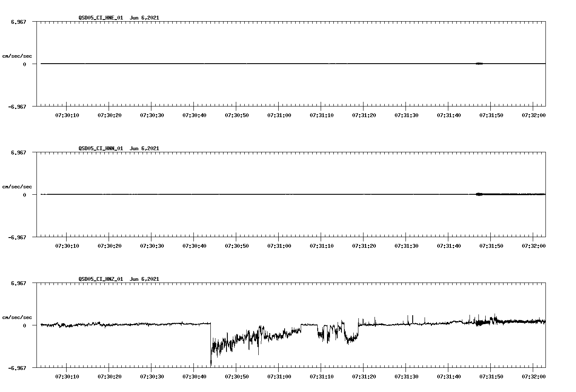Click 07:31:00 time label under HNE plot
Image resolution: width=576 pixels, height=392 pixels.
pyautogui.click(x=279, y=115)
